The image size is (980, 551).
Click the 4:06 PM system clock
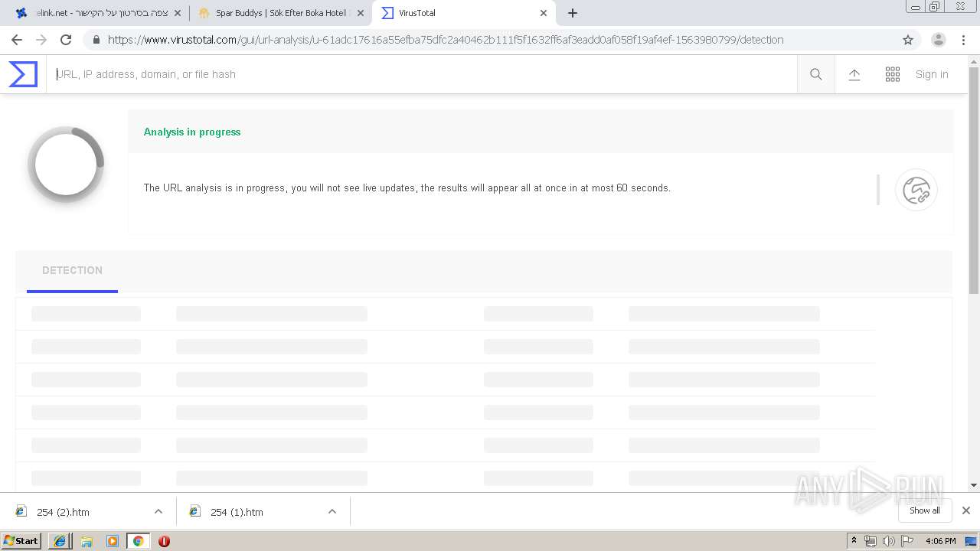click(x=940, y=541)
